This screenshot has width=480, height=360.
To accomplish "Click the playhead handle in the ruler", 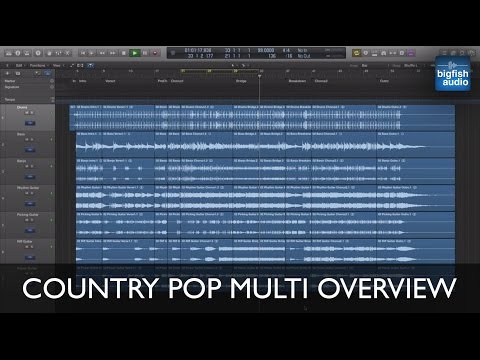I will [x=259, y=76].
